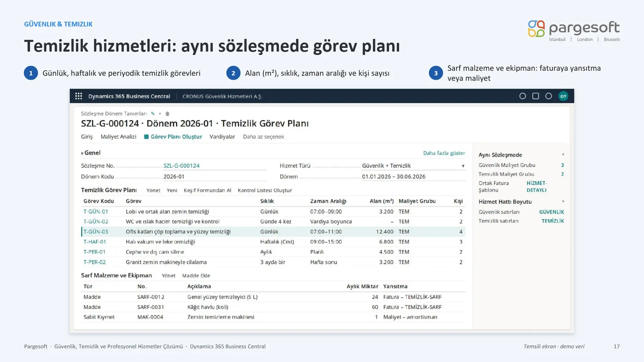644x362 pixels.
Task: Click Kontrol Listesi Oluştur
Action: (265, 190)
